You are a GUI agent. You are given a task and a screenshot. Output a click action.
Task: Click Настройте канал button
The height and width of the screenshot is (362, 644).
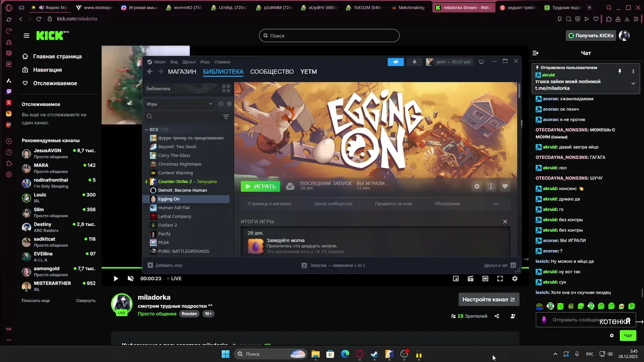coord(489,299)
